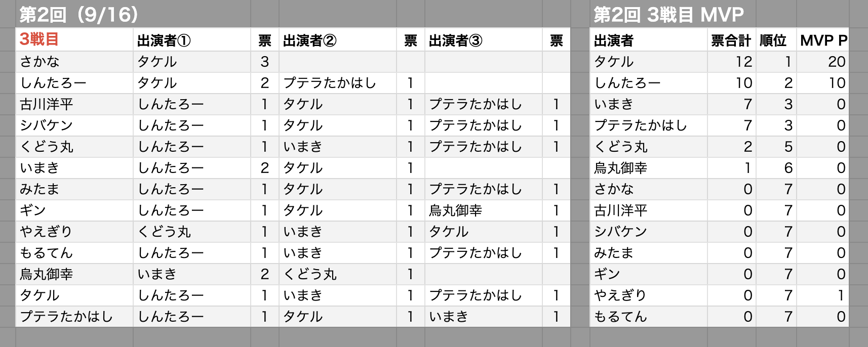Click the vote count 3 in さかな's row
This screenshot has width=868, height=347.
pos(264,62)
